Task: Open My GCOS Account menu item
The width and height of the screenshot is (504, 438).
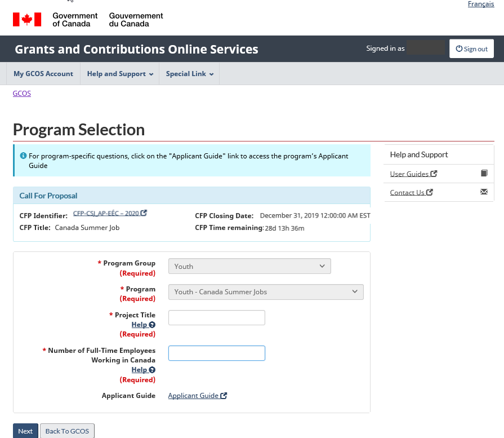Action: (43, 74)
